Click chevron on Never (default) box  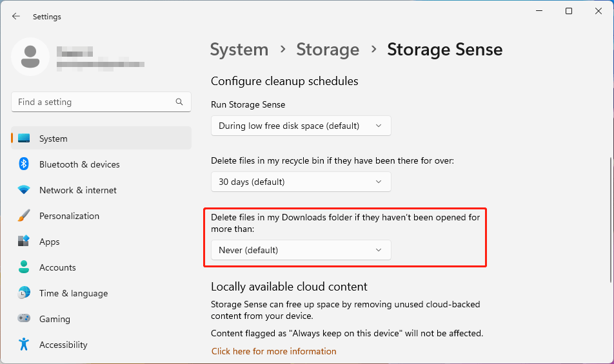[378, 250]
